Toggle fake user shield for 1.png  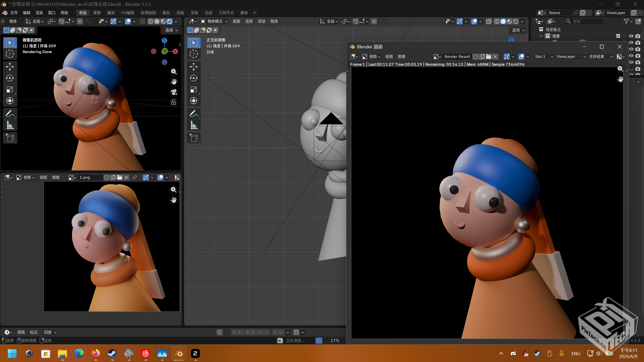coord(106,177)
